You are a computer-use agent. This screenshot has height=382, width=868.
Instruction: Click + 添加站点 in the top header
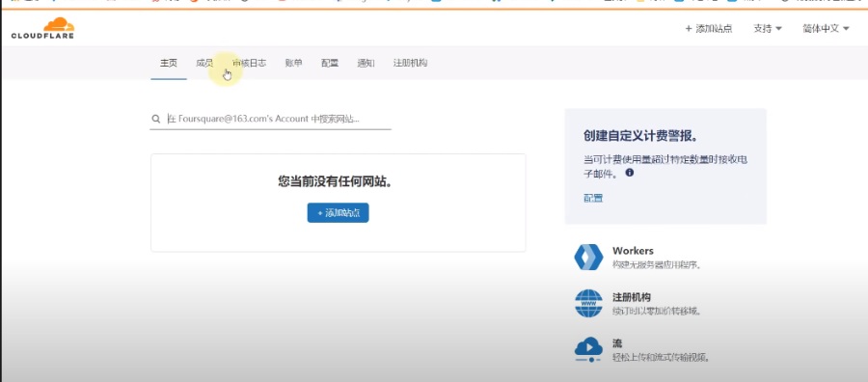click(x=709, y=29)
